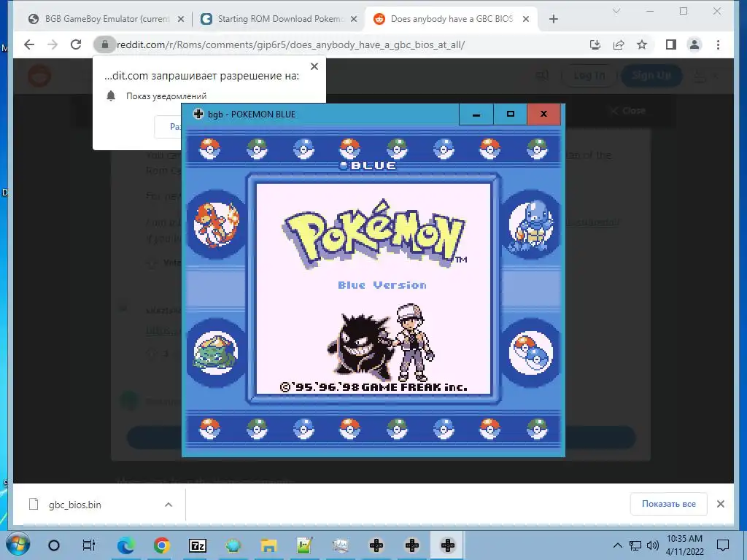
Task: Click the Venusaur border icon in bgb
Action: click(215, 354)
